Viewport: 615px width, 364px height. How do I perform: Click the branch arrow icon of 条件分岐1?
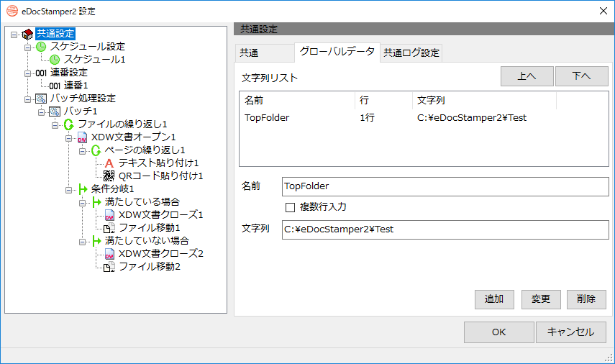[x=83, y=189]
